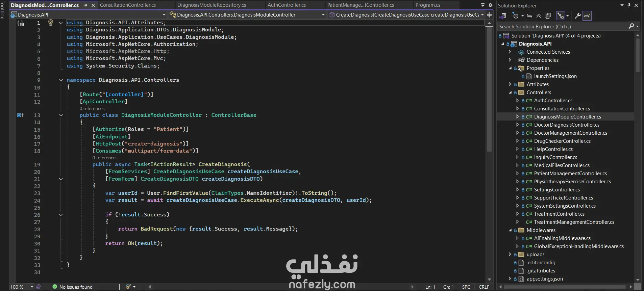Click 'No issues found' status text
This screenshot has width=644, height=291.
pos(76,287)
